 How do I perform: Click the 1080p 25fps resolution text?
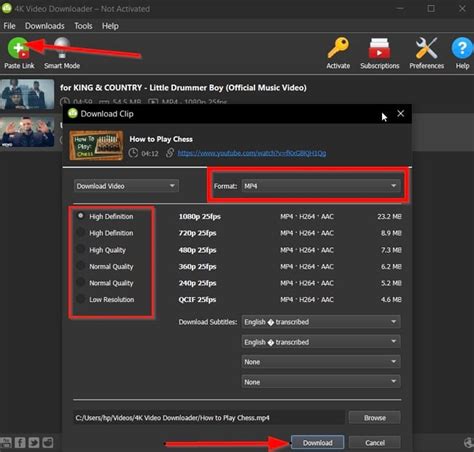[x=199, y=216]
